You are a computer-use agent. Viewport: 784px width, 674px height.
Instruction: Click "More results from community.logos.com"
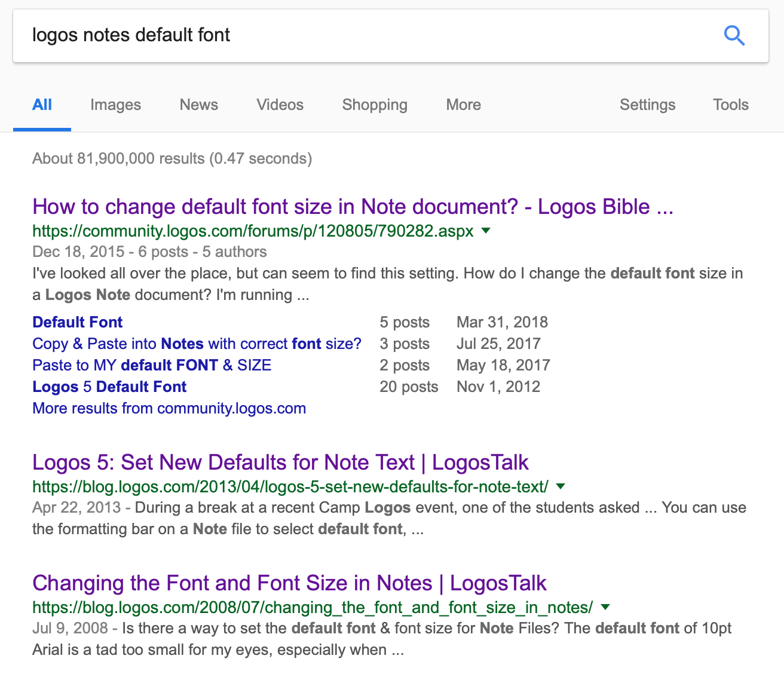[169, 408]
